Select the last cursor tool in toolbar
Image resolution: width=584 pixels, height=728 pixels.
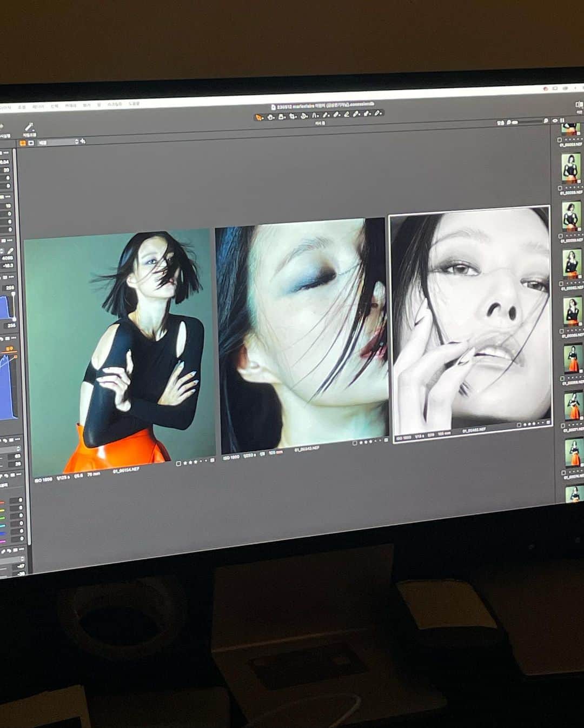pos(378,113)
